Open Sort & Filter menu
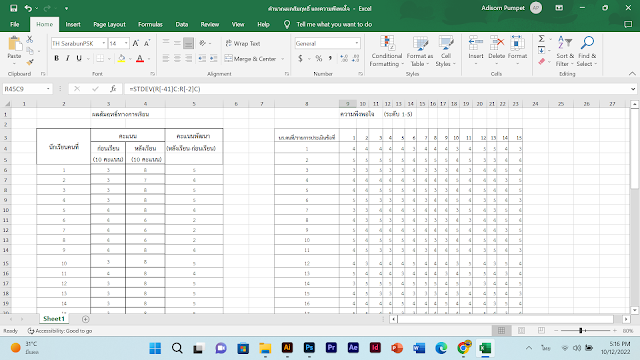The height and width of the screenshot is (360, 640). pyautogui.click(x=565, y=51)
